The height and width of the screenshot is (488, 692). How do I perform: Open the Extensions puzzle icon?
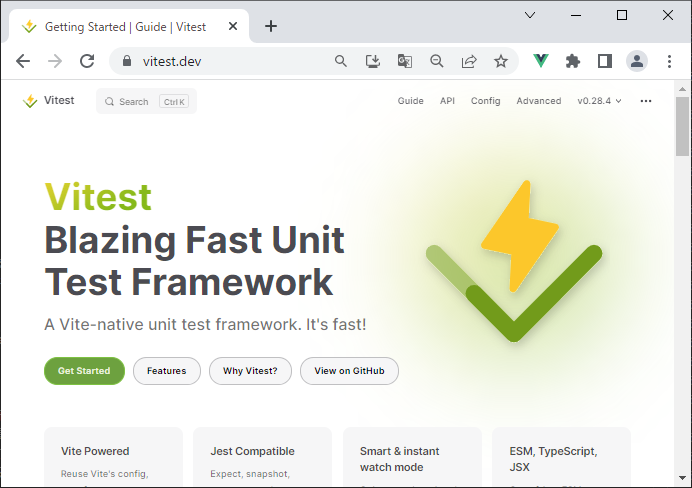[573, 61]
